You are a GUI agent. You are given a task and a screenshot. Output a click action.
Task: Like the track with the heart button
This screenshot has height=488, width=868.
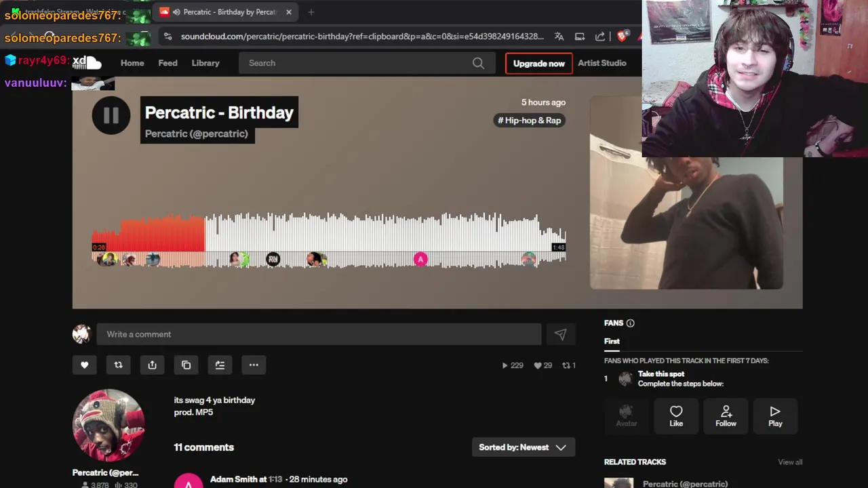(x=85, y=365)
